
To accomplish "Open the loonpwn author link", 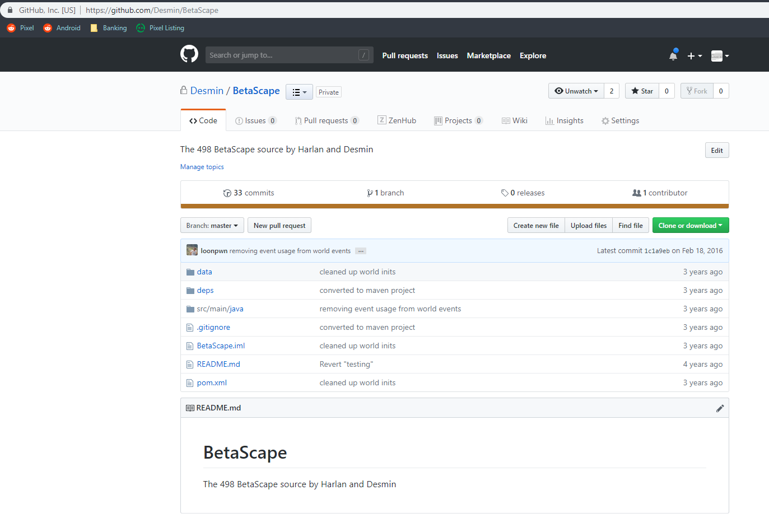I will (214, 251).
